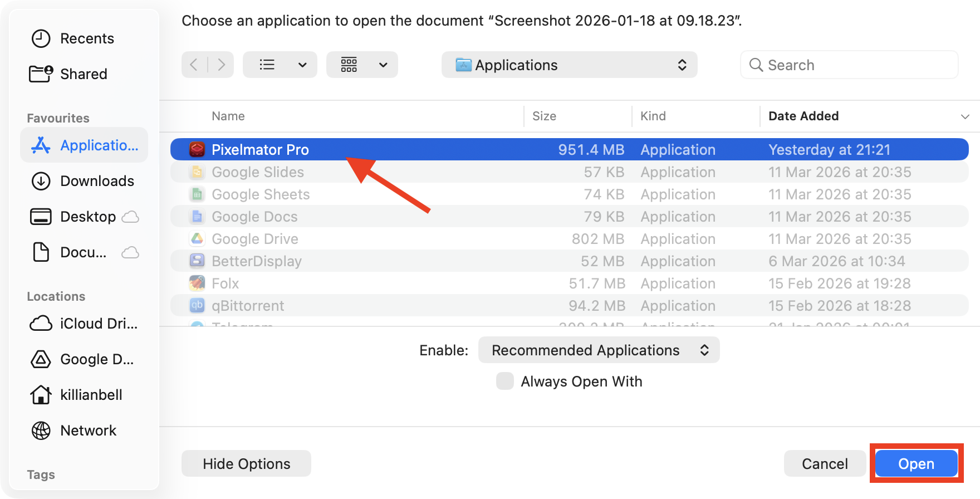Screen dimensions: 980x499
Task: Select the Google Drive row name
Action: click(255, 238)
